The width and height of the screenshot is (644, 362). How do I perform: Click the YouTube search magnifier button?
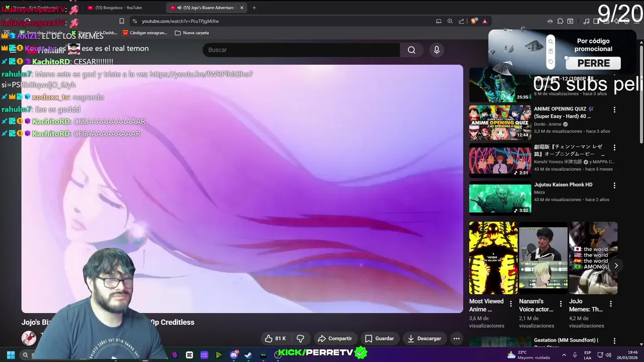[412, 50]
